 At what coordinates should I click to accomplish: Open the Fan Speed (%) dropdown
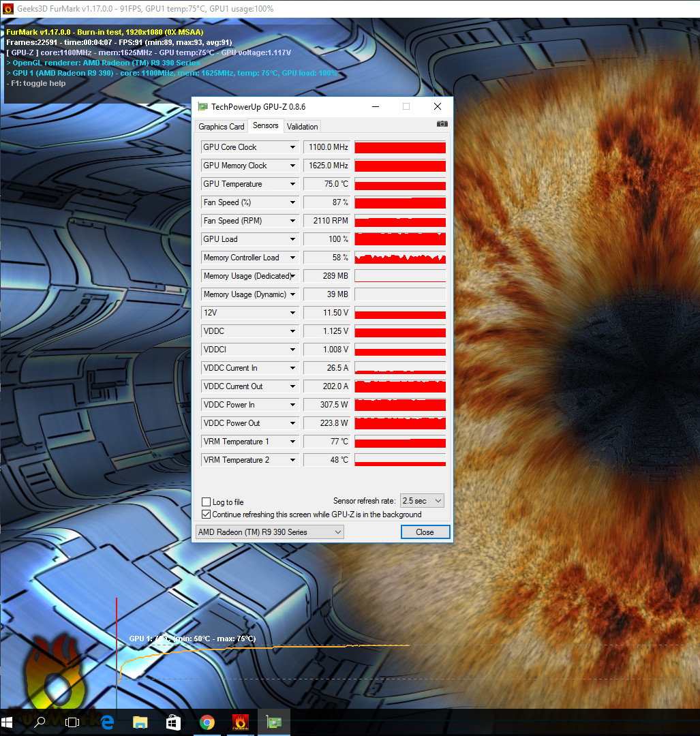tap(292, 202)
